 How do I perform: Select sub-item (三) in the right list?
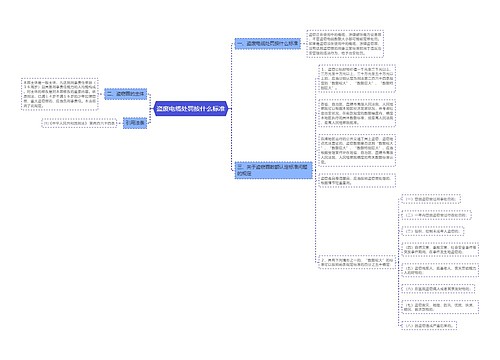(x=433, y=231)
